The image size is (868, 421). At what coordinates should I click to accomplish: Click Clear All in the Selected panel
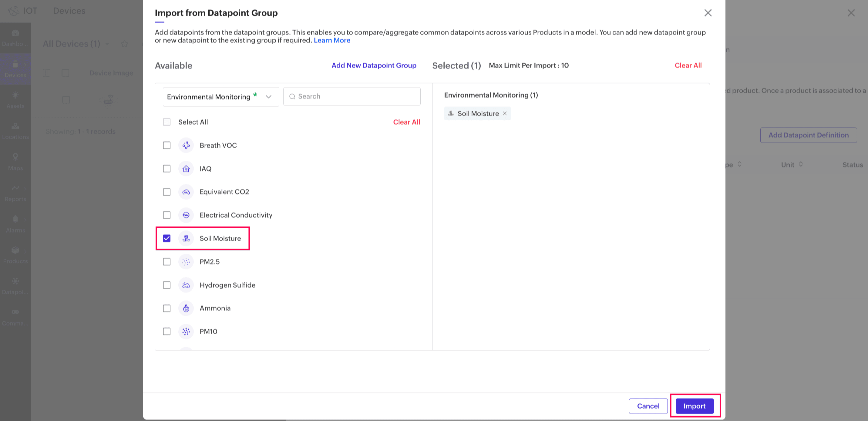click(688, 65)
